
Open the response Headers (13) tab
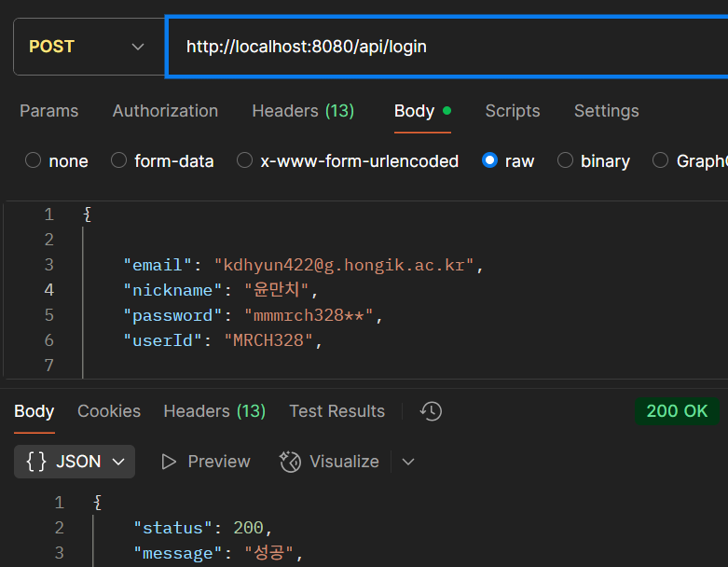[x=214, y=411]
